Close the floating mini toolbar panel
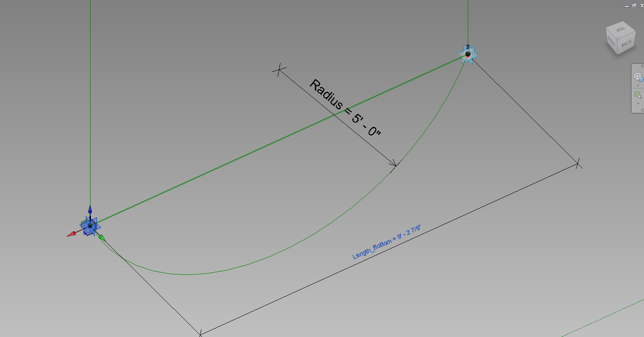Image resolution: width=644 pixels, height=337 pixels. [x=642, y=66]
